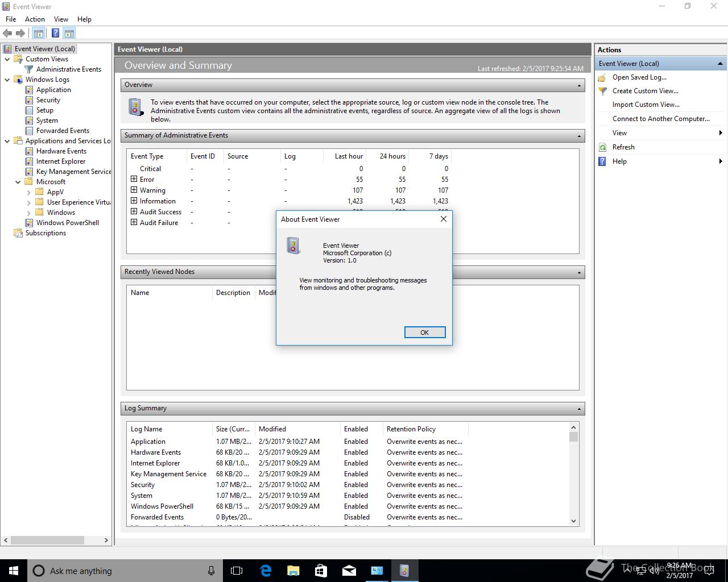The height and width of the screenshot is (582, 728).
Task: Collapse Microsoft folder tree node
Action: (18, 182)
